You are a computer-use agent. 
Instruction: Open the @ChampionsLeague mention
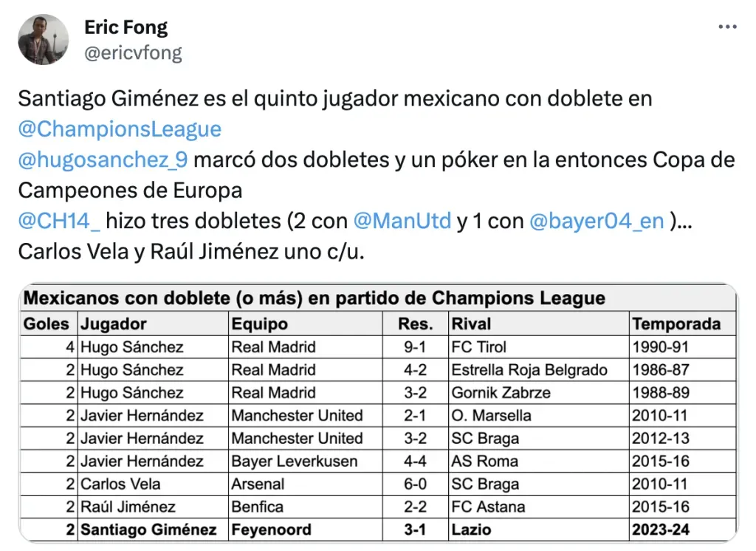pos(120,129)
